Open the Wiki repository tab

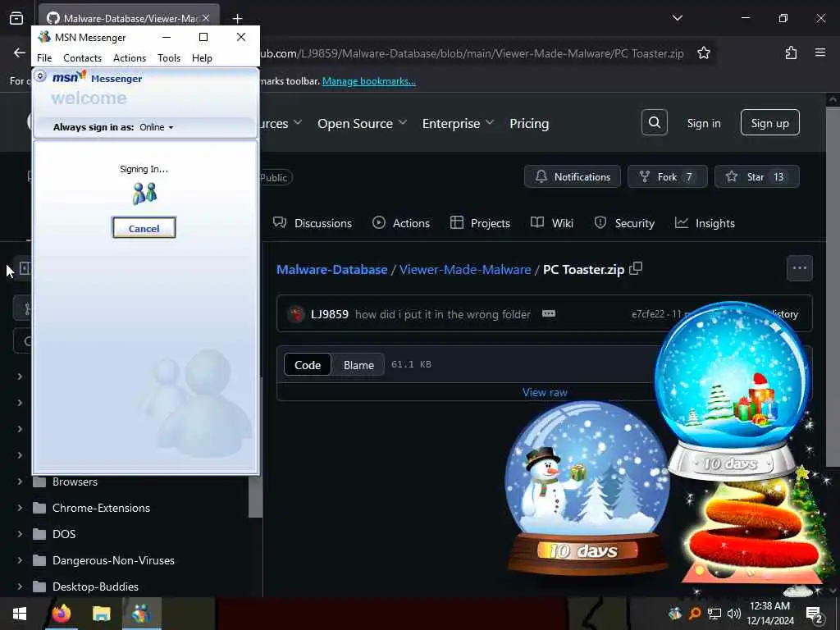pos(552,223)
